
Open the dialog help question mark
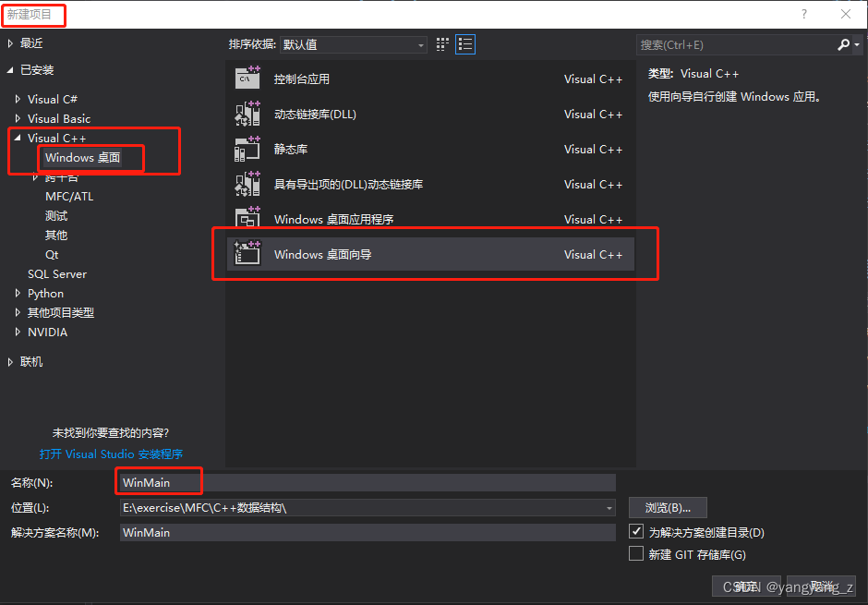(804, 15)
